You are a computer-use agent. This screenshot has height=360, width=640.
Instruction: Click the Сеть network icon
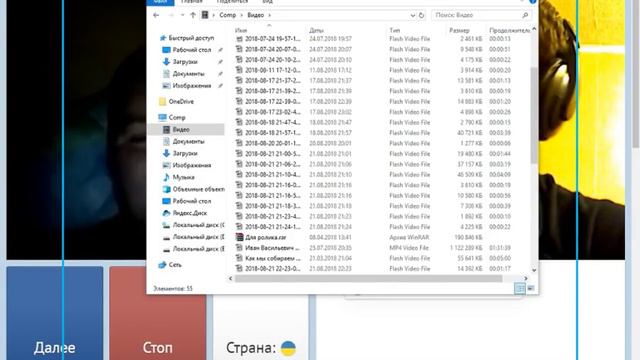coord(162,265)
